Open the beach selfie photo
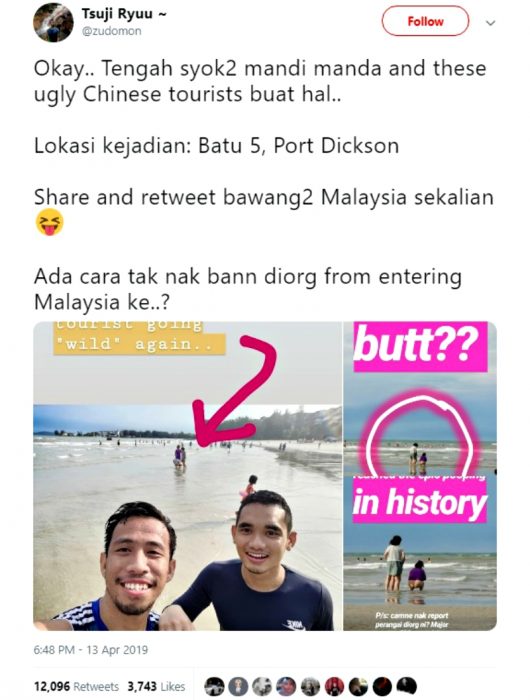The image size is (530, 700). coord(188,476)
